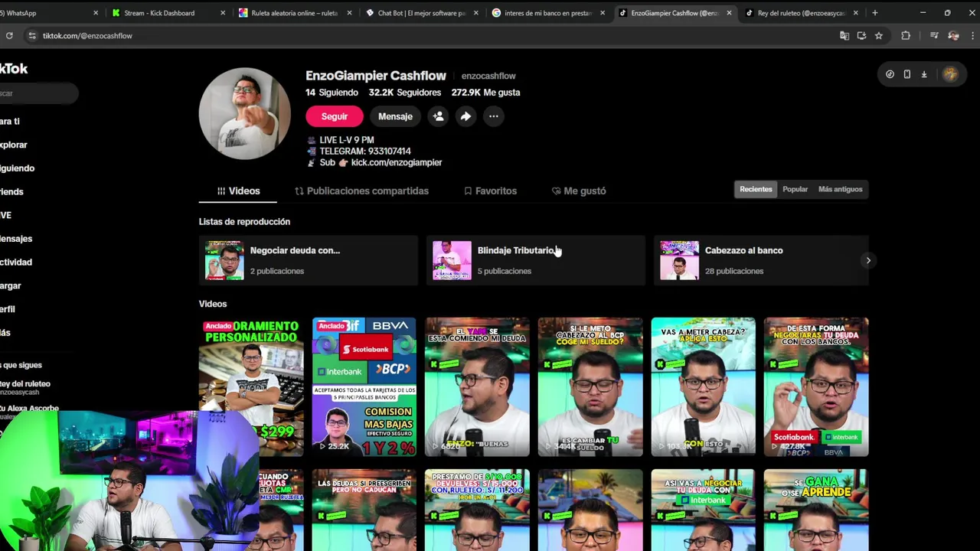Click TikTok coins icon in top-right pill
980x551 pixels.
coord(890,74)
